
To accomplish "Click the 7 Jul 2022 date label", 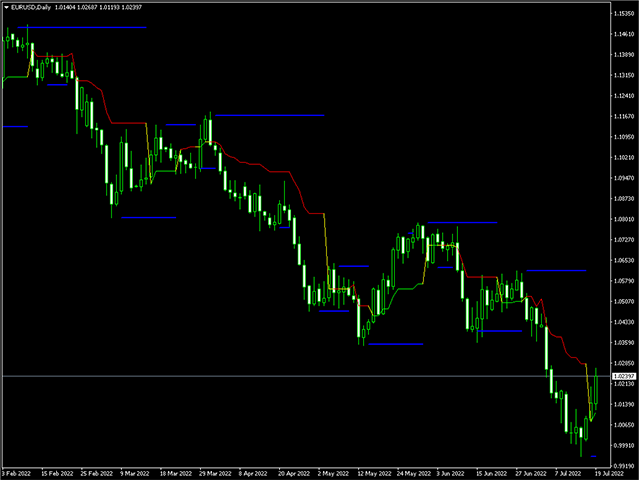I will 569,474.
